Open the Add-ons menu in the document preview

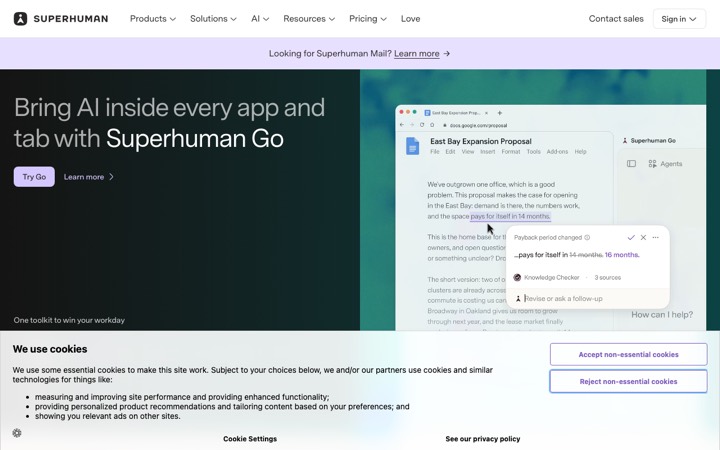click(557, 152)
